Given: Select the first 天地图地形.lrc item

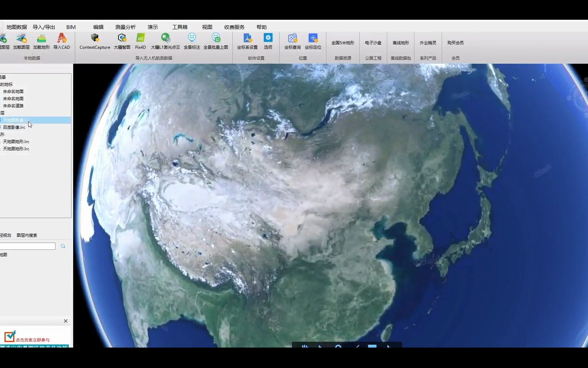Looking at the screenshot, I should (x=16, y=141).
